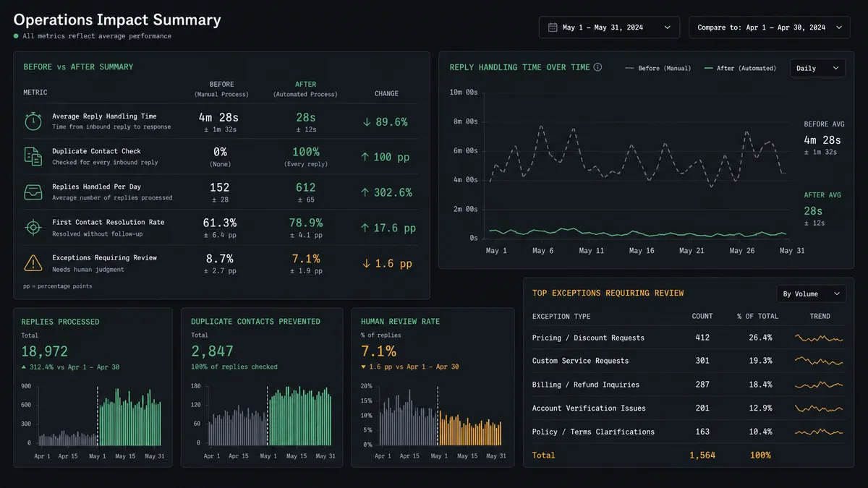Viewport: 868px width, 488px height.
Task: Click the Account Verification Issues row label
Action: (589, 408)
